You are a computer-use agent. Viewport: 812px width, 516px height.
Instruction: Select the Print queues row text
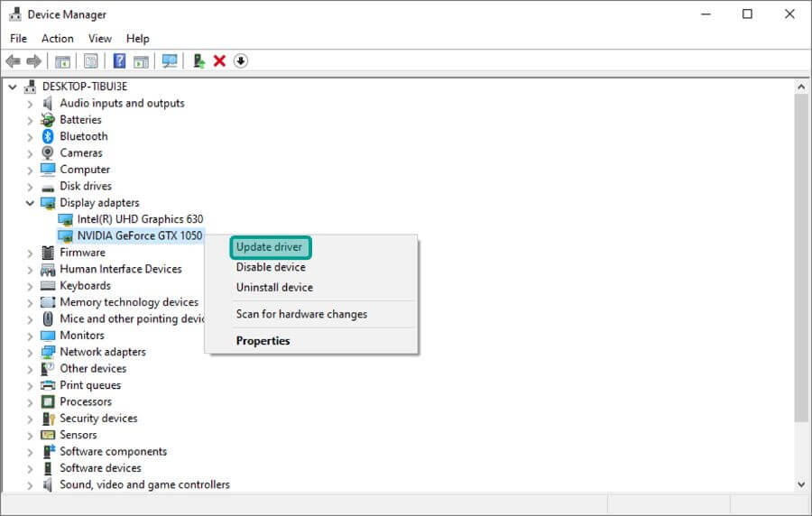90,385
